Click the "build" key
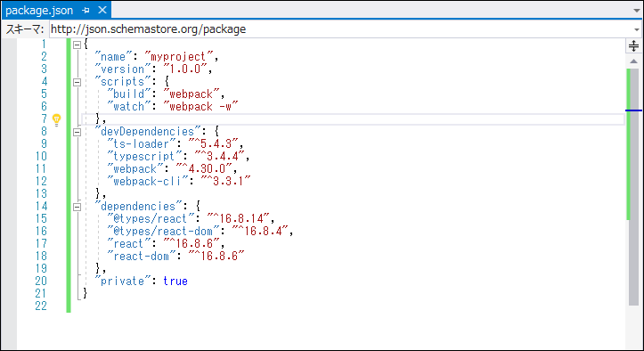Viewport: 644px width, 351px height. pos(128,94)
